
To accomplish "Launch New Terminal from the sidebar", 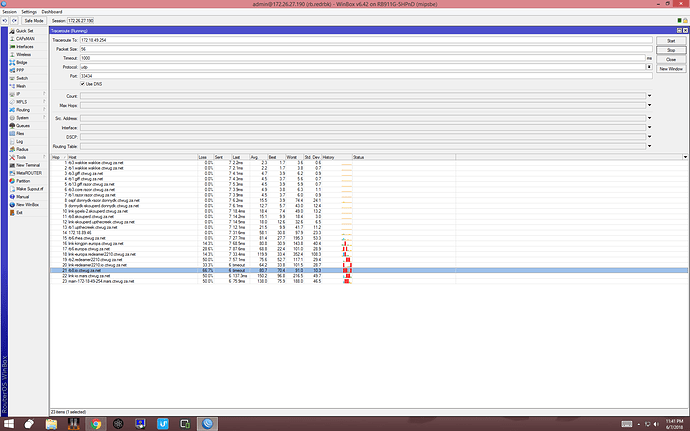I will coord(26,164).
